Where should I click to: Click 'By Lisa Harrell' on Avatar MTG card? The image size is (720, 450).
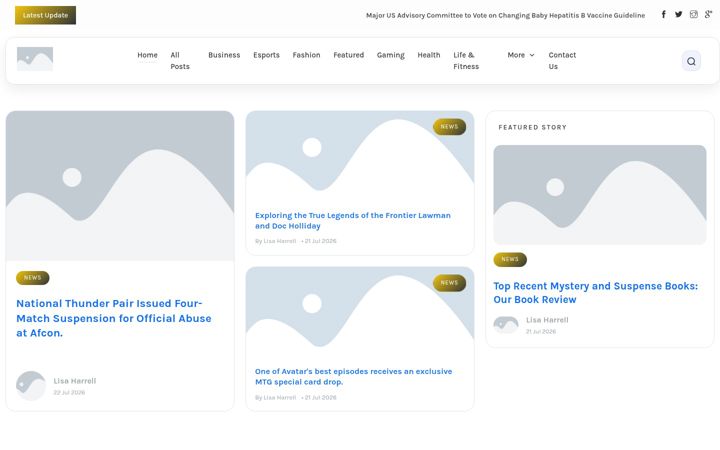276,397
